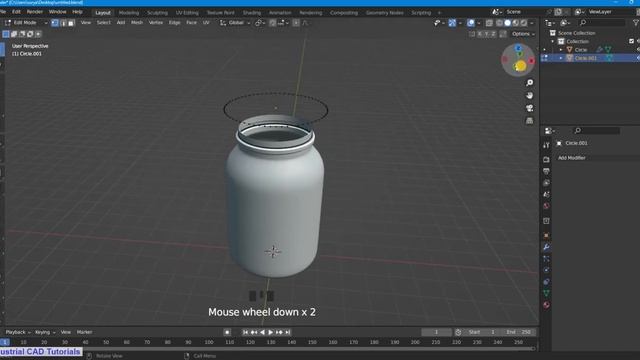Open Global transform orientation dropdown

235,23
